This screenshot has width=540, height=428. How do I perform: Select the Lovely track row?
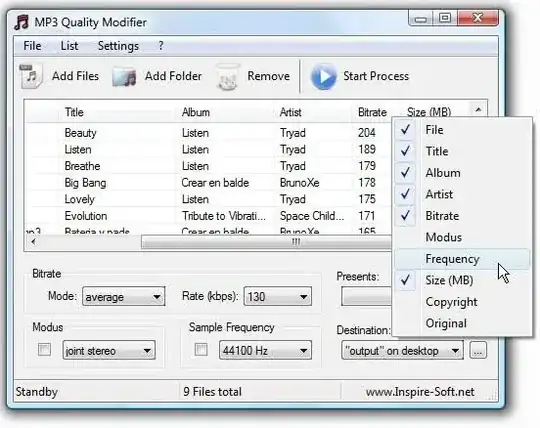209,199
